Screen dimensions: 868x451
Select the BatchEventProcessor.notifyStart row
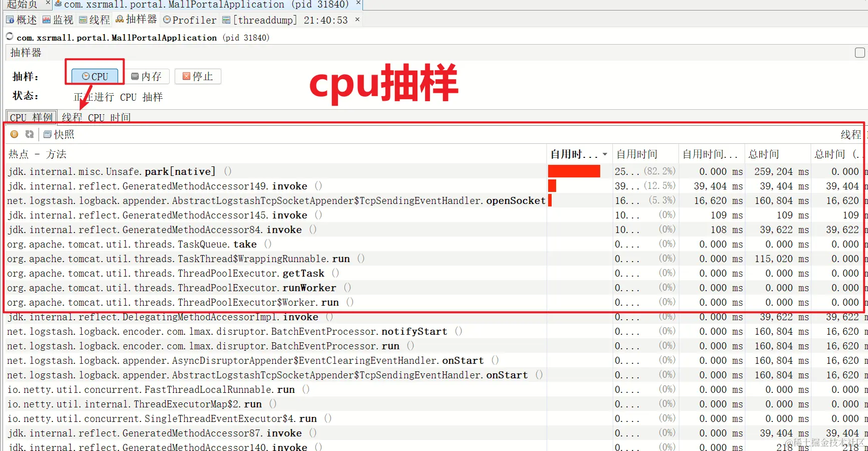436,331
